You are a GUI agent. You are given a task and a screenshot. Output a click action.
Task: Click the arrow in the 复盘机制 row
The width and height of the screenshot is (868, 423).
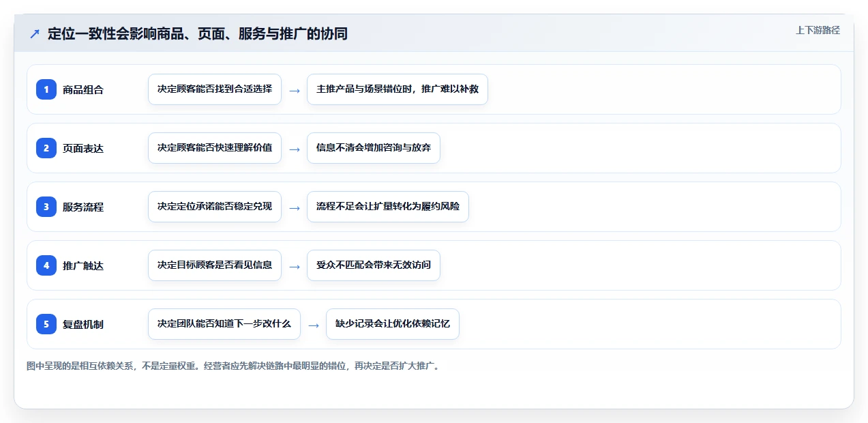tap(314, 325)
